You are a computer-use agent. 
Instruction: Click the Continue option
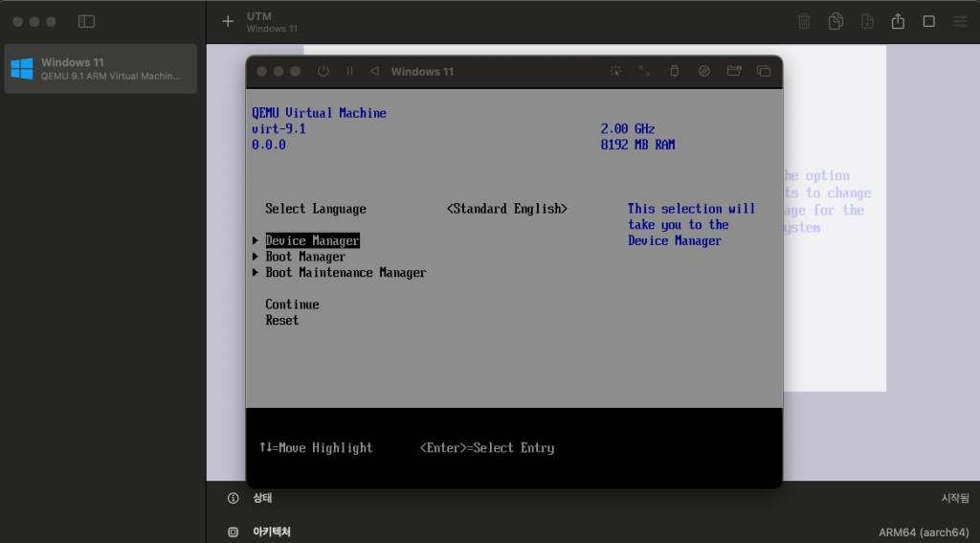(293, 305)
